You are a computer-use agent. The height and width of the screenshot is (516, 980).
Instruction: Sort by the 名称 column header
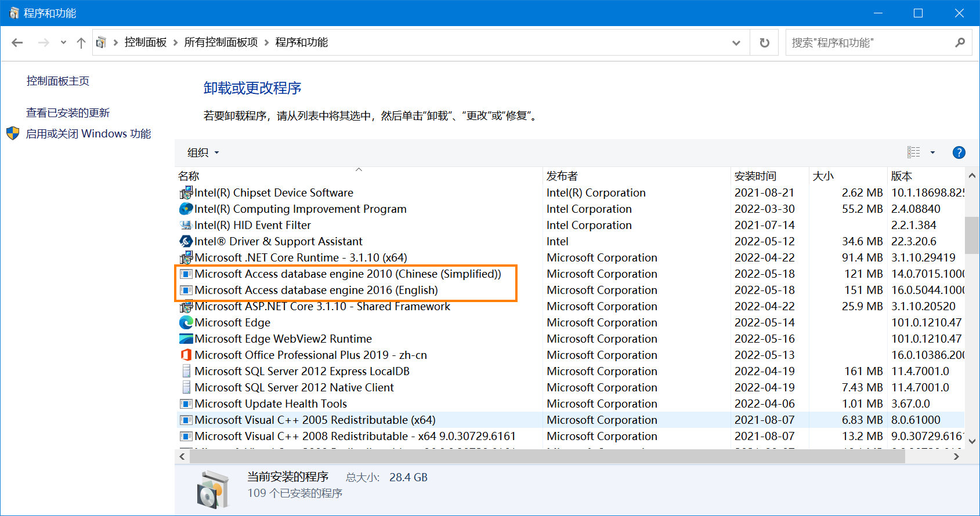(359, 176)
